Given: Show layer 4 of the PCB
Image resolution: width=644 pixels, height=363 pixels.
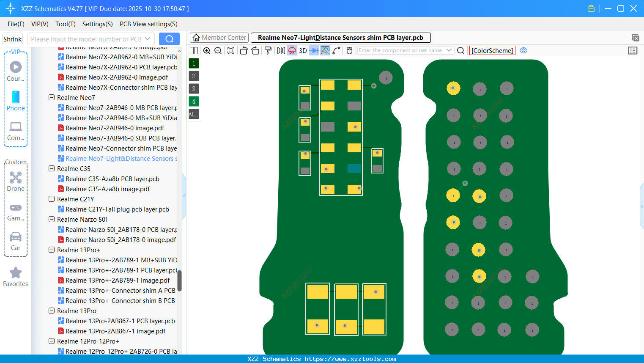Looking at the screenshot, I should pyautogui.click(x=194, y=102).
